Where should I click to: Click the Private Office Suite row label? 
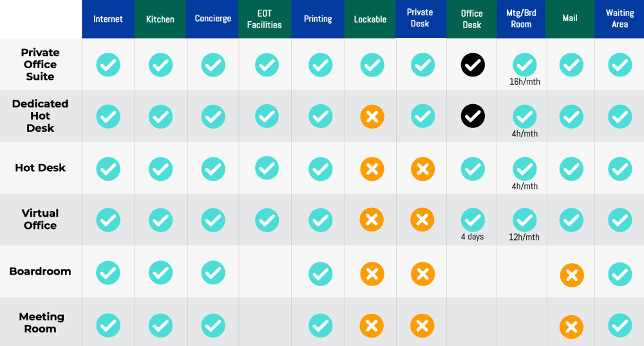(40, 64)
